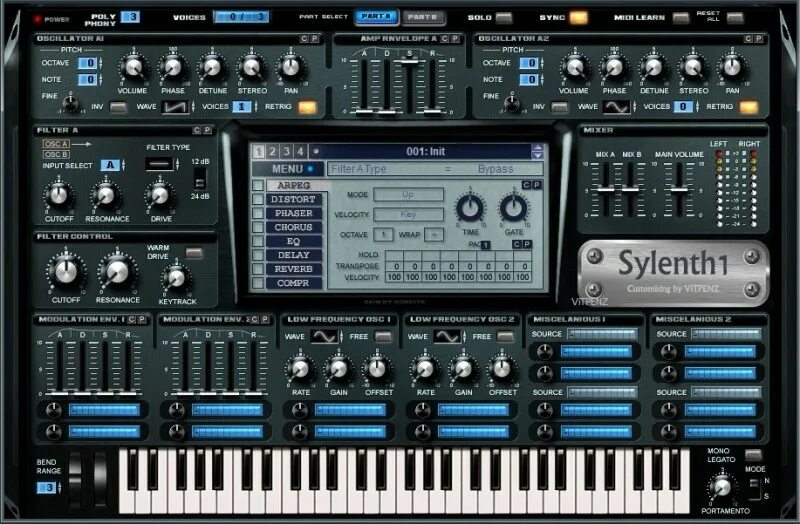Adjust the Mix A fader
The height and width of the screenshot is (524, 800).
[605, 189]
